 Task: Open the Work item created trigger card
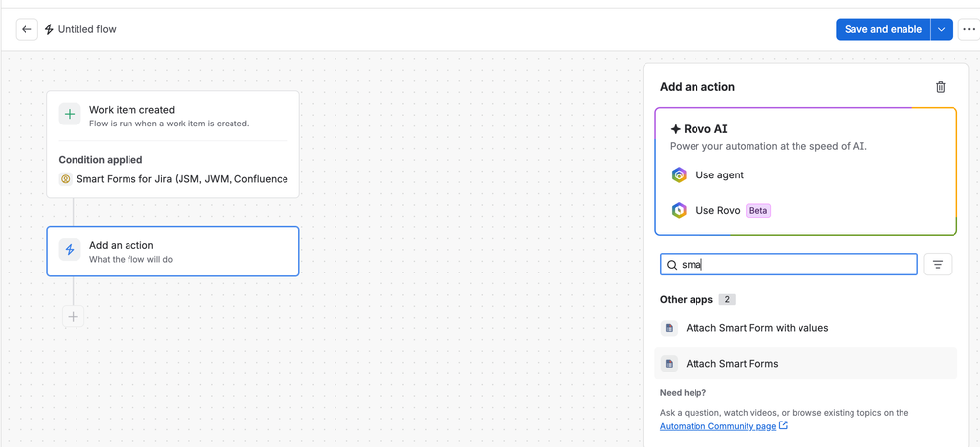(x=173, y=144)
